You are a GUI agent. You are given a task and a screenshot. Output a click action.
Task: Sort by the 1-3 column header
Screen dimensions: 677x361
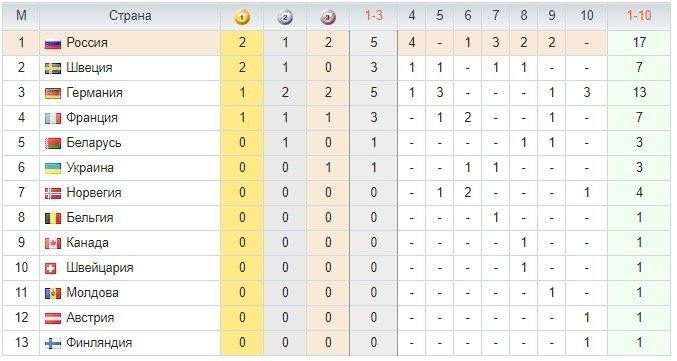373,16
